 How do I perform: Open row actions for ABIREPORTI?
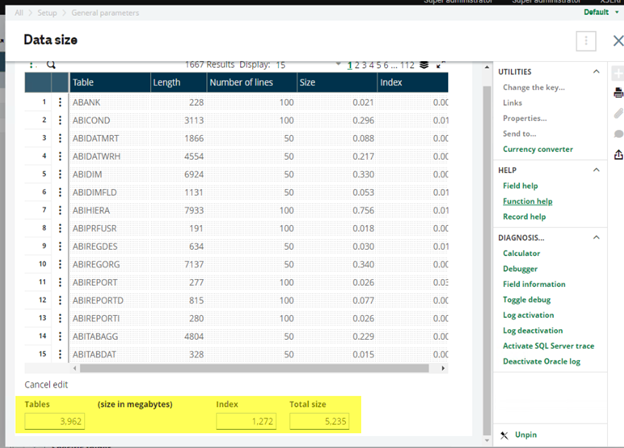60,318
